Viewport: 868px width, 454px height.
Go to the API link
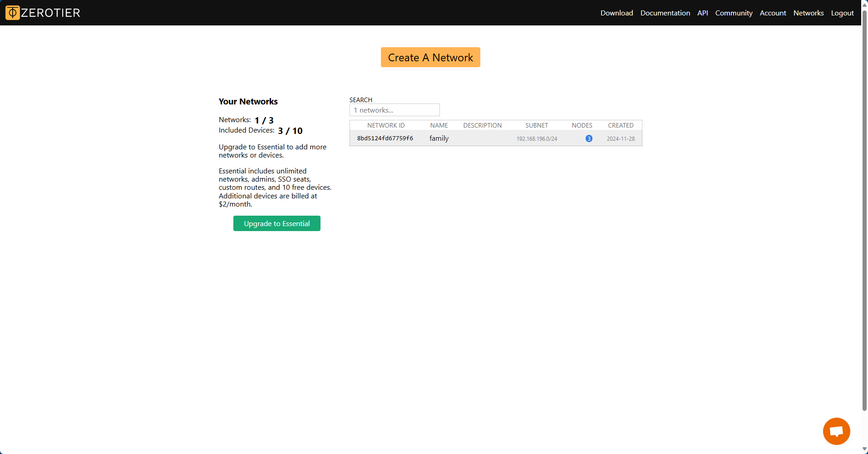tap(702, 13)
